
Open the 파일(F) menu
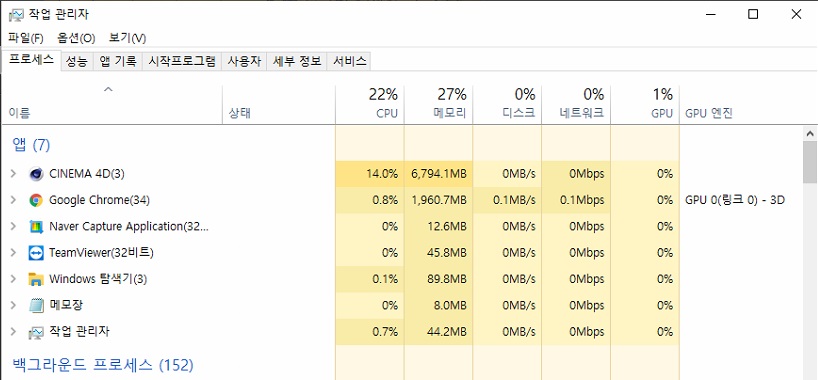26,38
